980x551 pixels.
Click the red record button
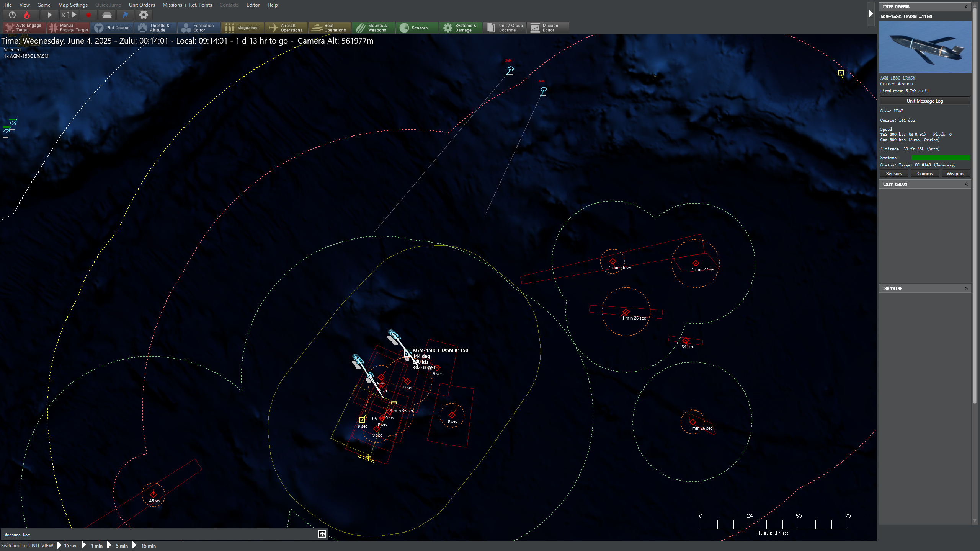[88, 15]
